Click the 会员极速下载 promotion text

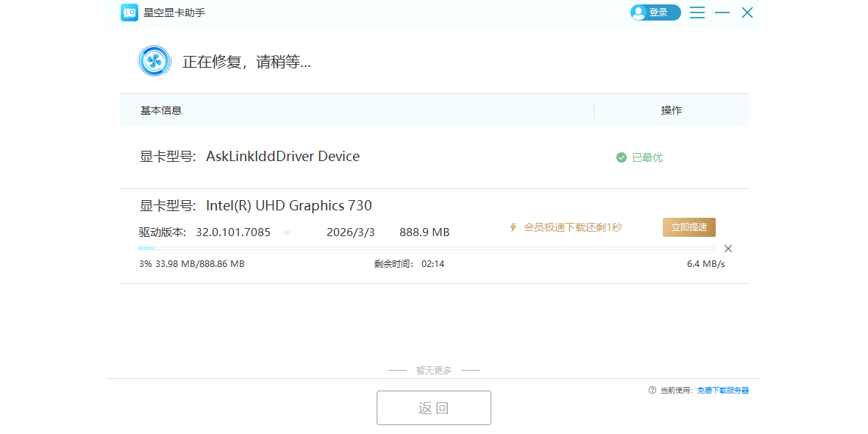(572, 227)
